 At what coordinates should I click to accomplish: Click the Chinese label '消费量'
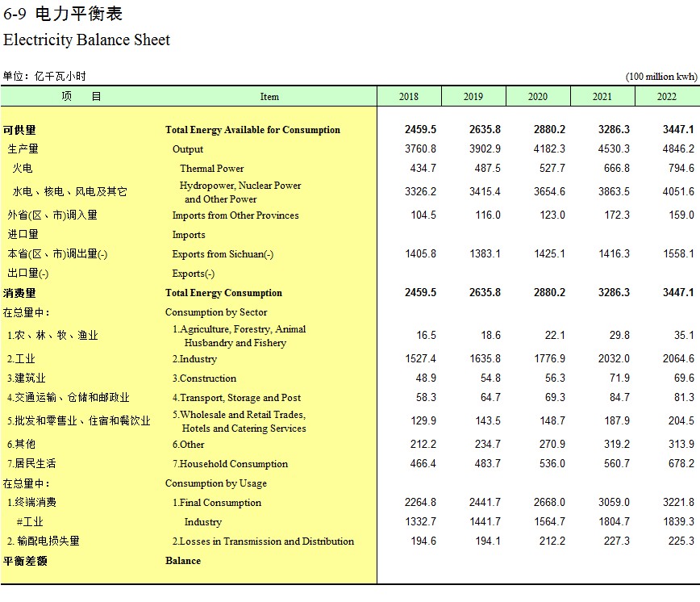click(x=19, y=293)
